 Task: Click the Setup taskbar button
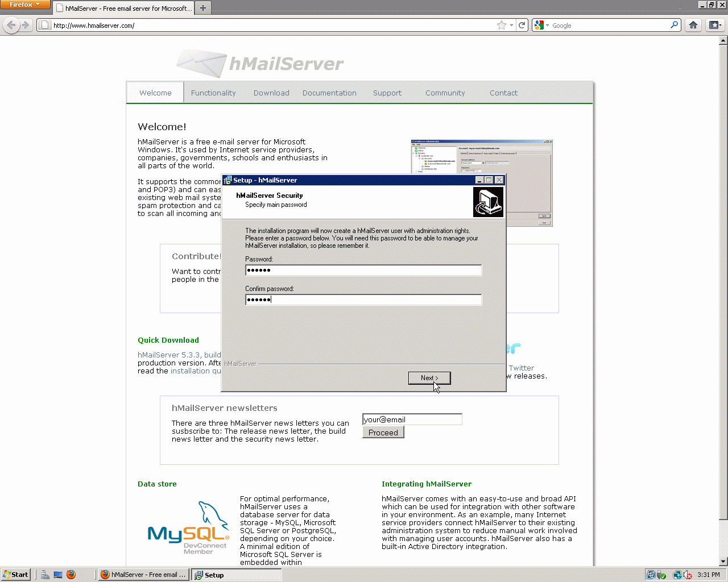pyautogui.click(x=236, y=575)
